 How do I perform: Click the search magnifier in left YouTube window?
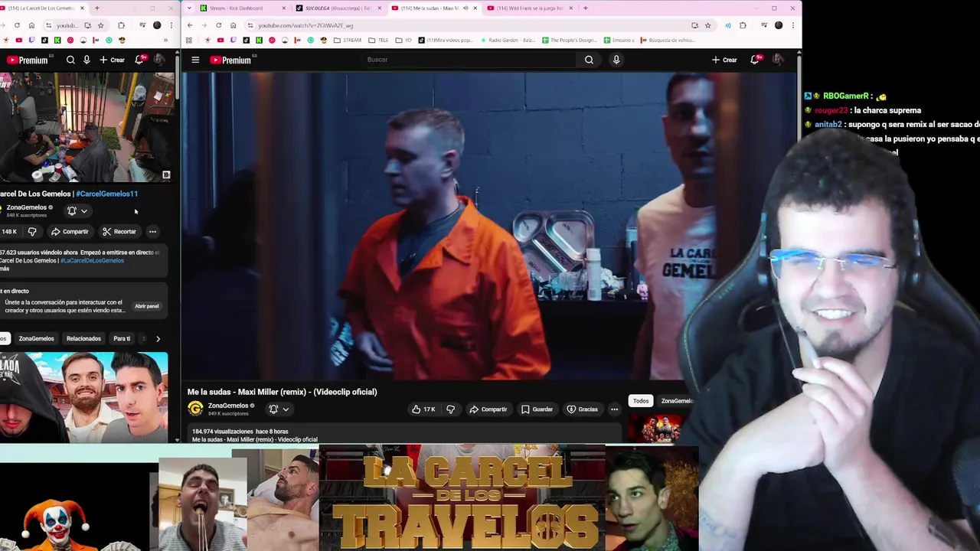coord(70,60)
